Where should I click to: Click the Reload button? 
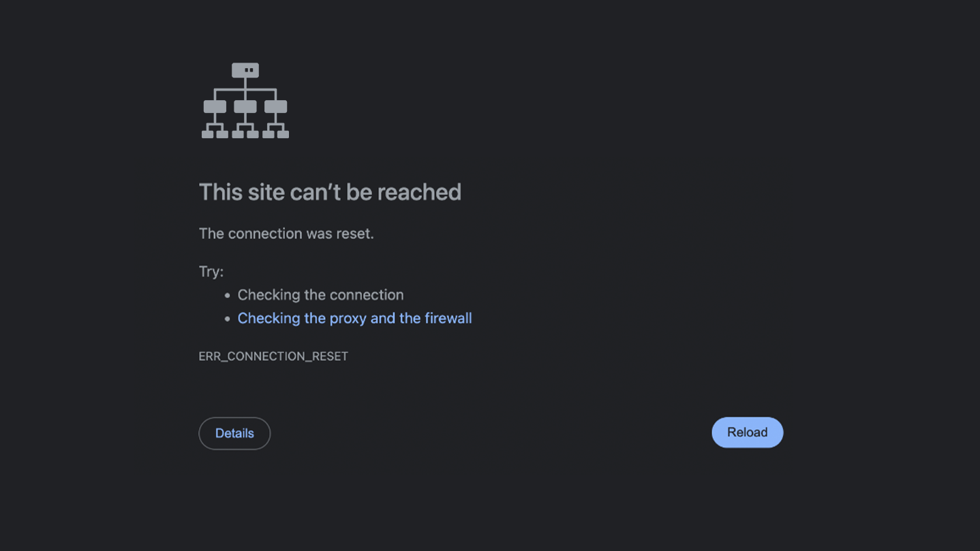(747, 432)
